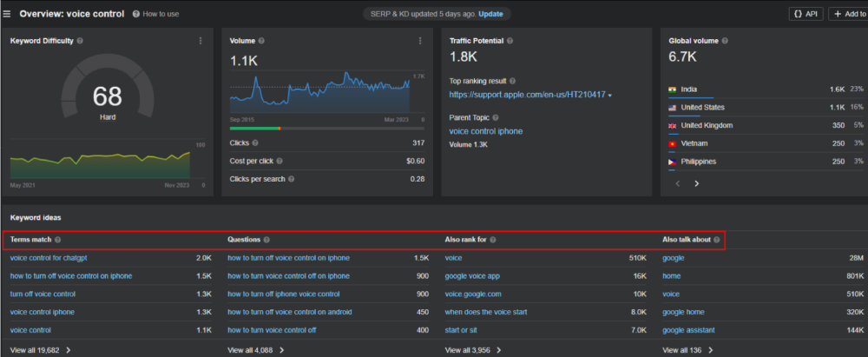Open voice.google.com keyword
868x357 pixels.
point(473,294)
